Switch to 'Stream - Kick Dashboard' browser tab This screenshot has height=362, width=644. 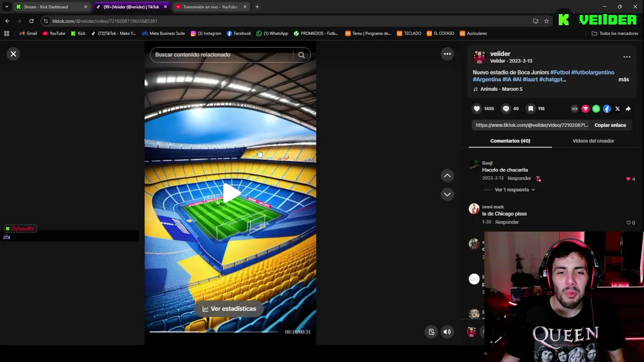(46, 7)
